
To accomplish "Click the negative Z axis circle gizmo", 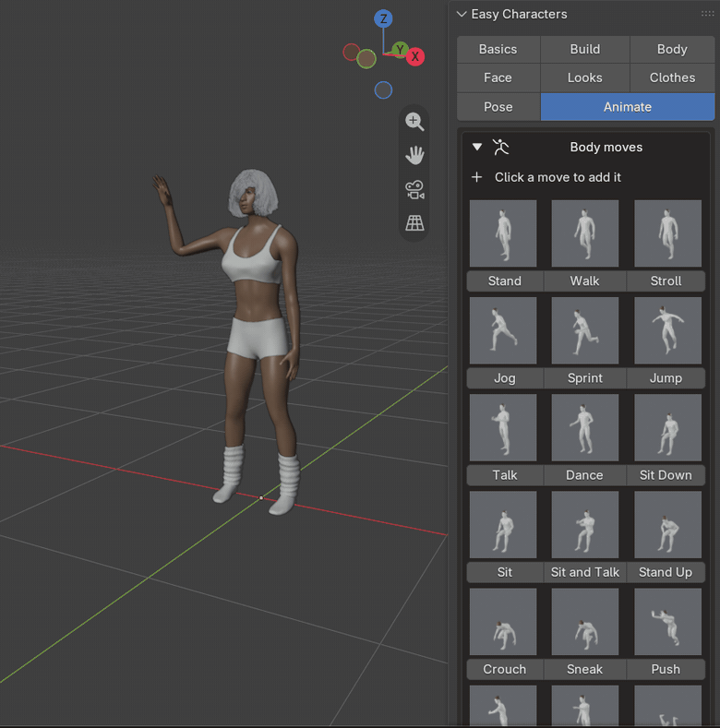I will coord(383,90).
